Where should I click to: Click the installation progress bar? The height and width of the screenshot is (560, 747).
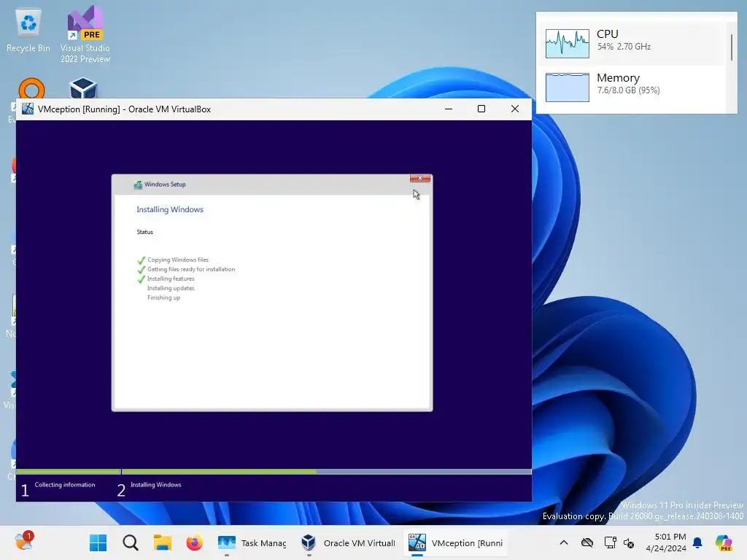click(274, 472)
